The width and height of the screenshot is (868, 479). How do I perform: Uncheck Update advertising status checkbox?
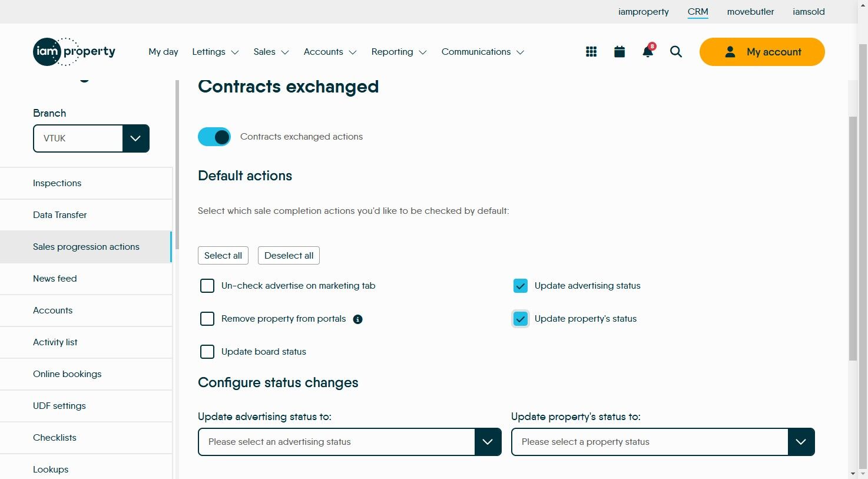coord(521,286)
